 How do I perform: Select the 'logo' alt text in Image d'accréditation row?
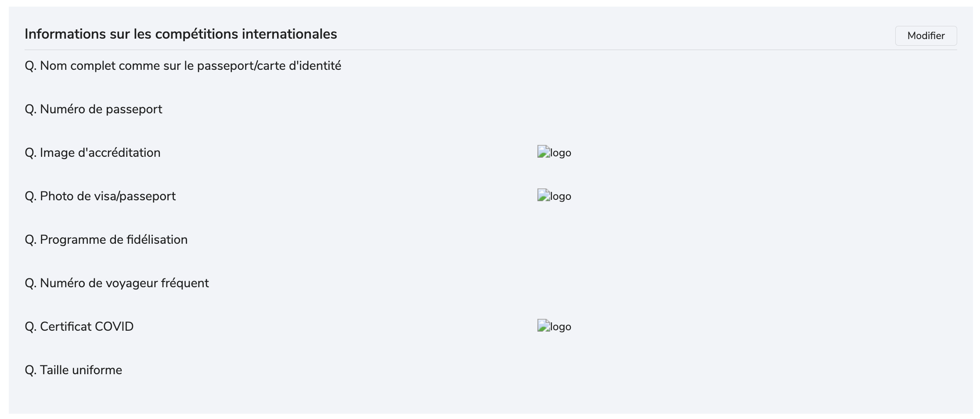tap(561, 153)
